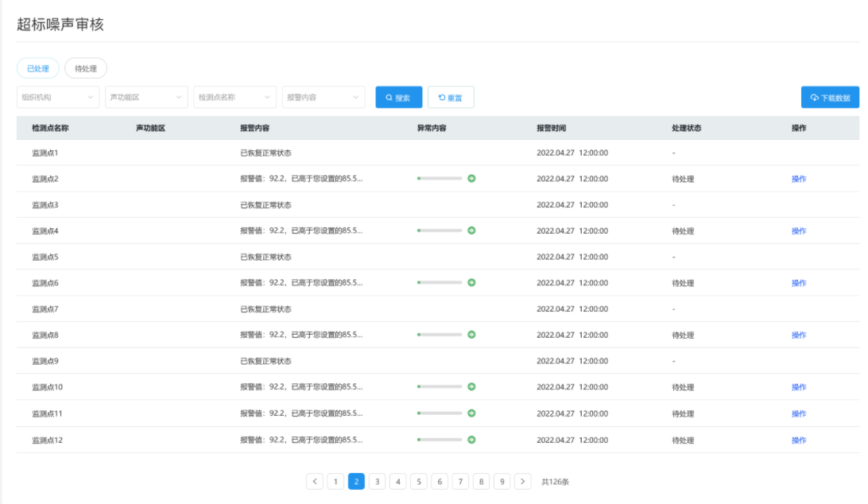Image resolution: width=868 pixels, height=504 pixels.
Task: Click green arrow icon in 监测点6 row
Action: (471, 283)
